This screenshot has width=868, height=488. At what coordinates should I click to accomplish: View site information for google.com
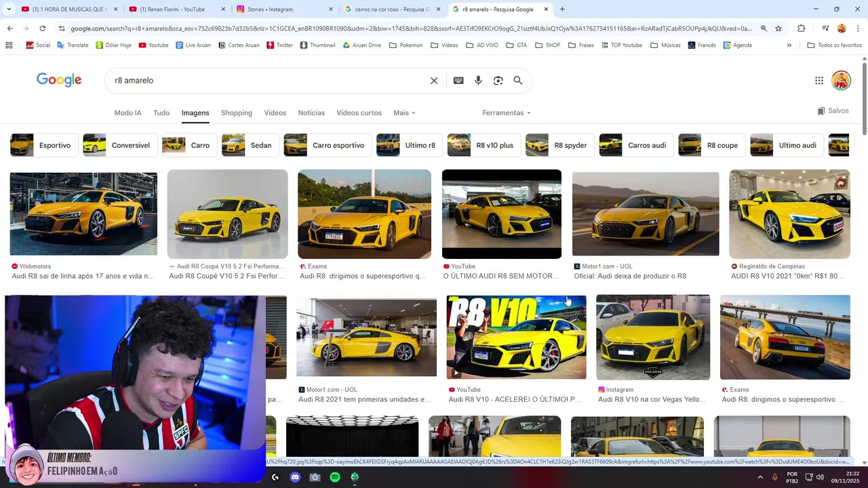coord(62,28)
